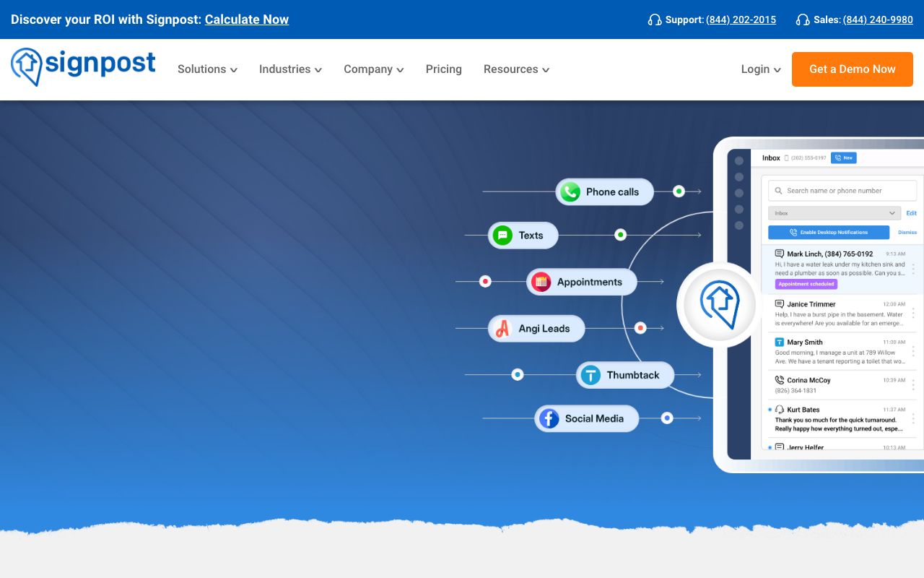Expand the Industries menu

point(290,69)
